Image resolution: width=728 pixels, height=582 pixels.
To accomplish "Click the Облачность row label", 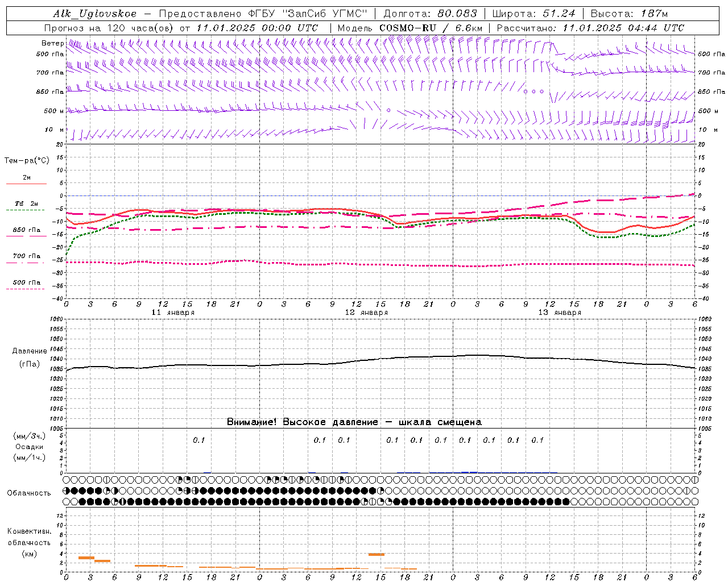I will coord(29,493).
